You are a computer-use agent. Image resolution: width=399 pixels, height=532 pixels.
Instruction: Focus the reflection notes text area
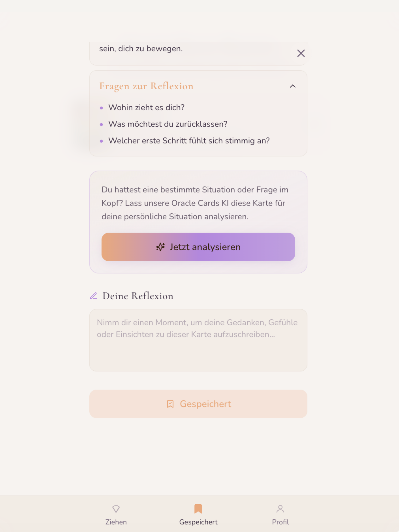pos(198,340)
